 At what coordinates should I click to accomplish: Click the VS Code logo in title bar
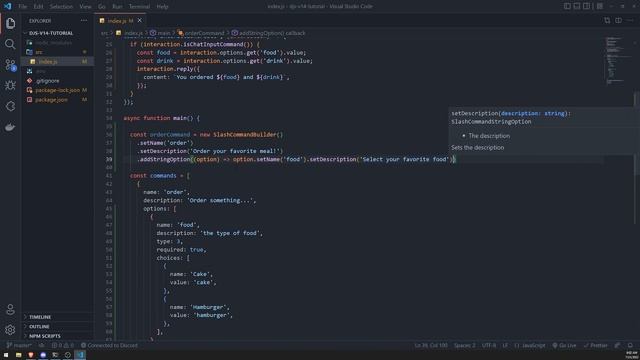tap(8, 6)
